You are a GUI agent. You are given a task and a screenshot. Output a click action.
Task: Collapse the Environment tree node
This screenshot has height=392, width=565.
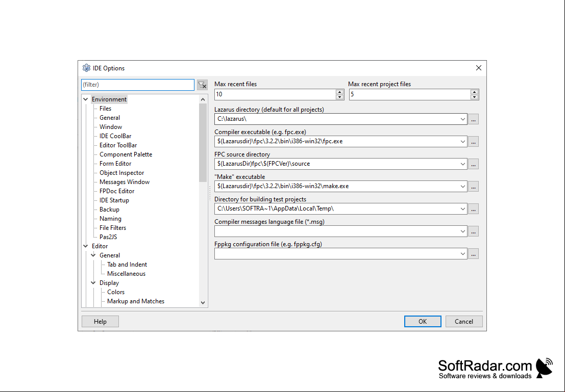pyautogui.click(x=86, y=99)
